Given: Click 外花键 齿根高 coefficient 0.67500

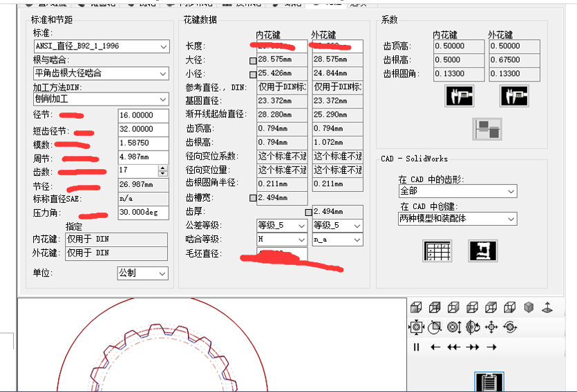Looking at the screenshot, I should 514,60.
